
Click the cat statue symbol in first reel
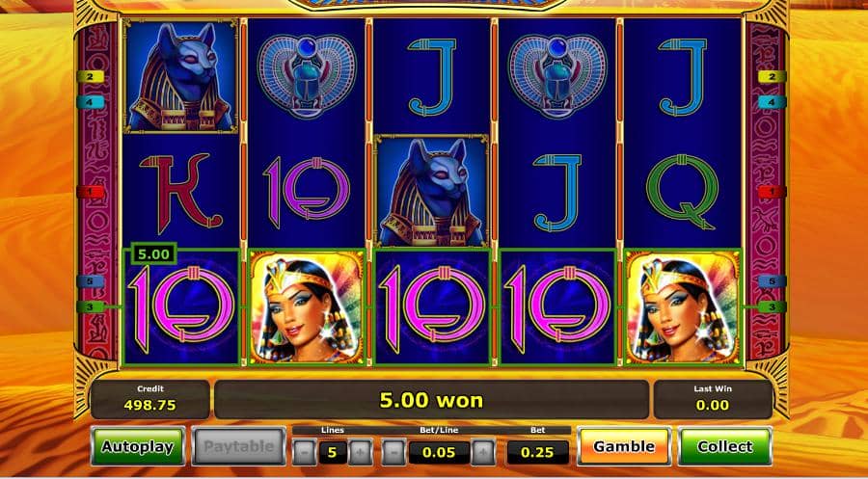click(181, 76)
